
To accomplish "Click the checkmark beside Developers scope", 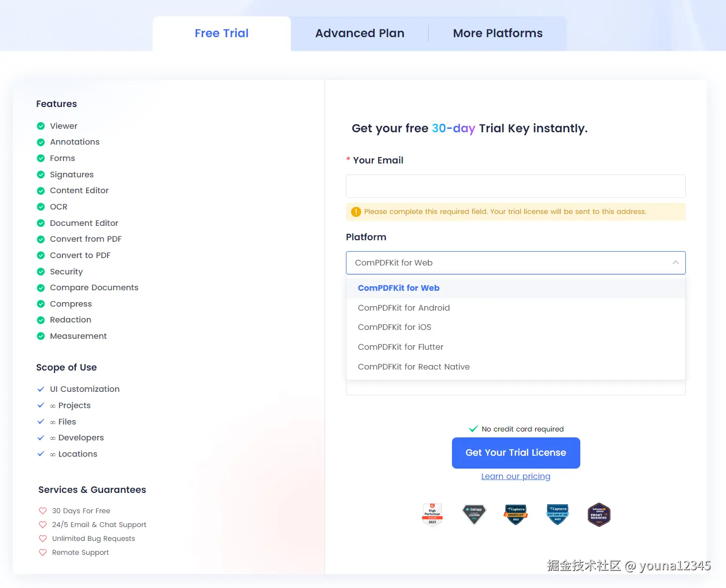I will [x=41, y=437].
